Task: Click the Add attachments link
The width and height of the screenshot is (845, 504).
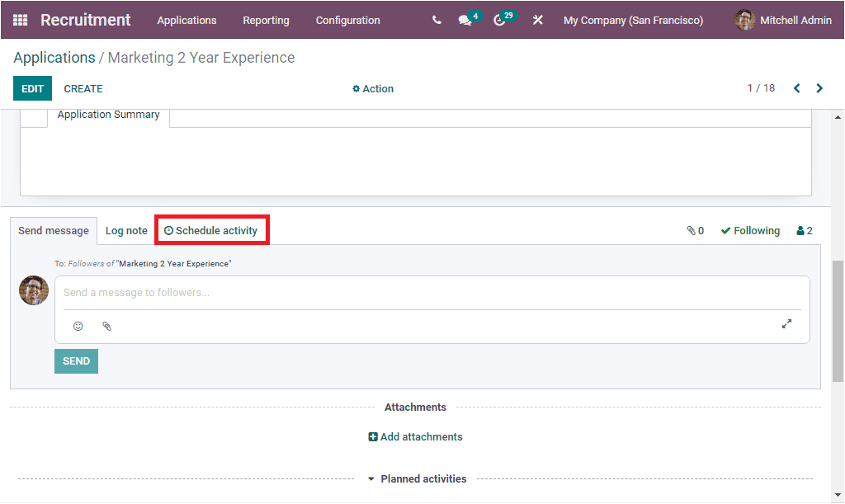Action: (x=415, y=436)
